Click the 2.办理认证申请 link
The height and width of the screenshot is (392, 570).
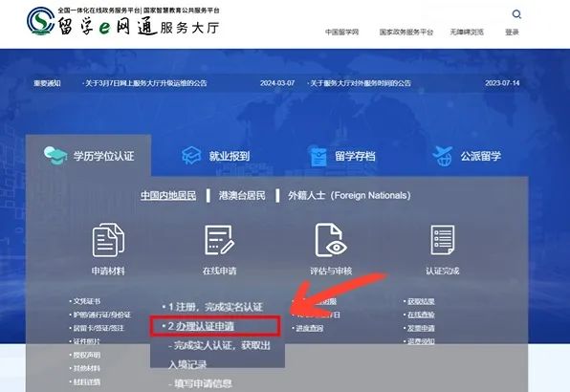pos(201,326)
